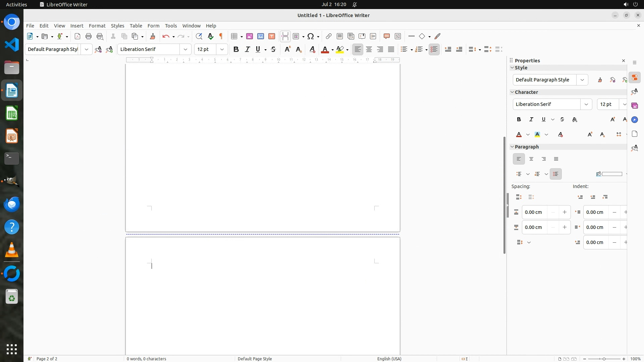Open the Navigator from the sidebar compass icon
Image resolution: width=644 pixels, height=362 pixels.
(x=634, y=120)
